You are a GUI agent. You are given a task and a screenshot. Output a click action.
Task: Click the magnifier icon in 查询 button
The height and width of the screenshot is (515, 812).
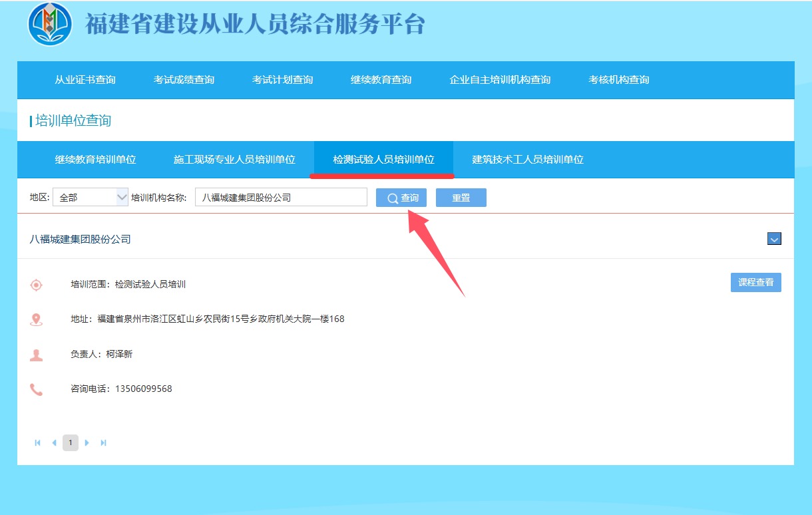coord(393,197)
